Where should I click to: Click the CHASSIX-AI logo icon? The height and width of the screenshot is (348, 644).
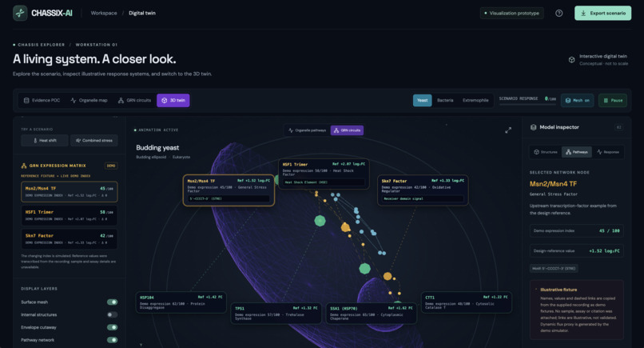(x=20, y=13)
